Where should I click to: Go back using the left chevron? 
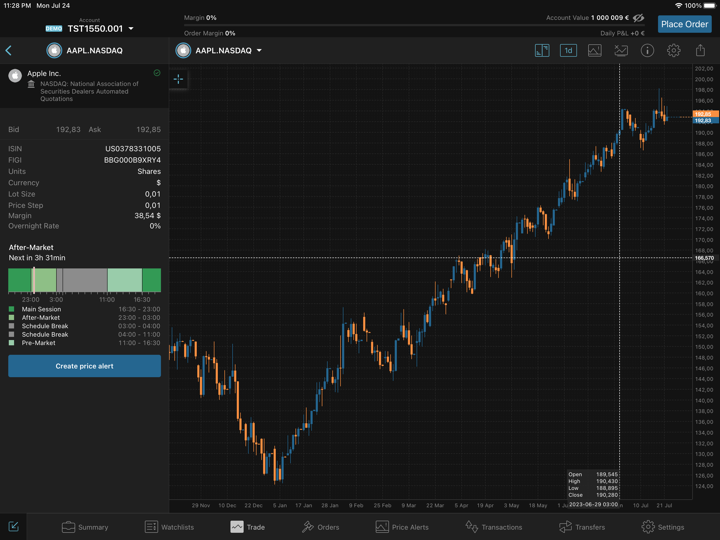[9, 50]
